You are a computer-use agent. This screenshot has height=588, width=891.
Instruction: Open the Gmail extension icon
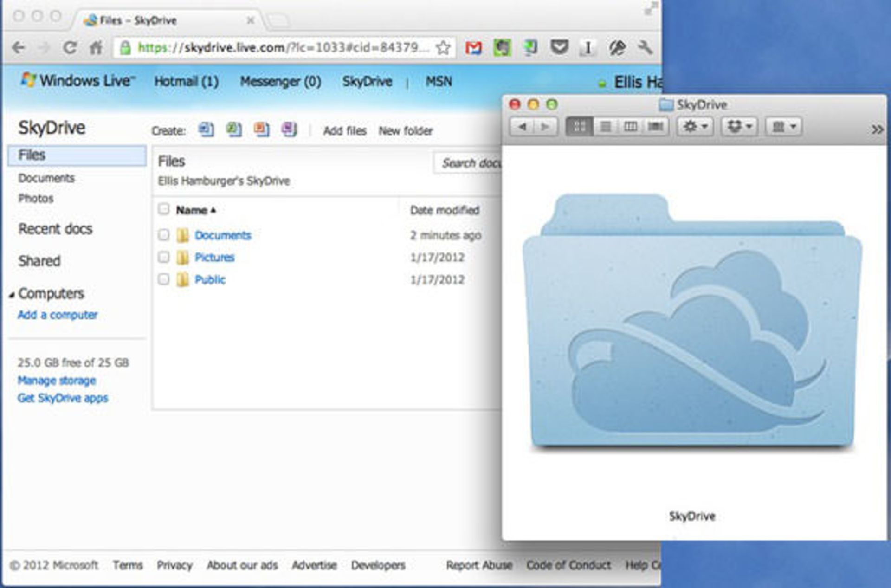pos(473,47)
